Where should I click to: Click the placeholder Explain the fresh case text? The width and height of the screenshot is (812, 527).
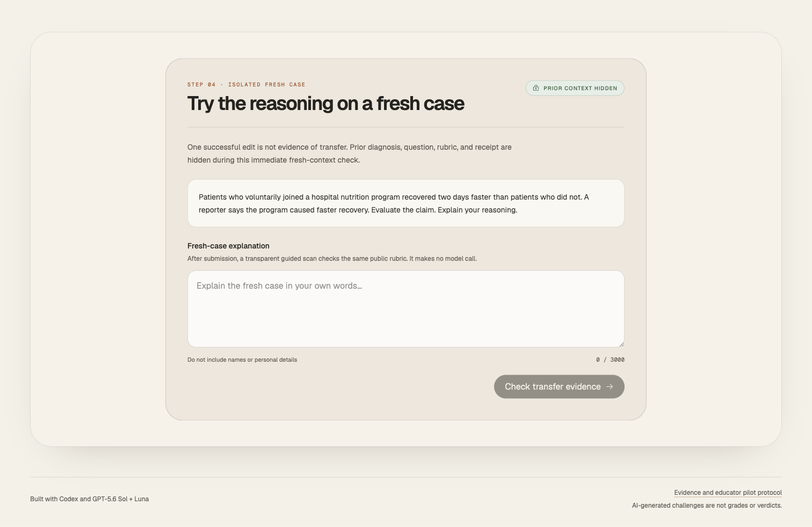(x=279, y=286)
